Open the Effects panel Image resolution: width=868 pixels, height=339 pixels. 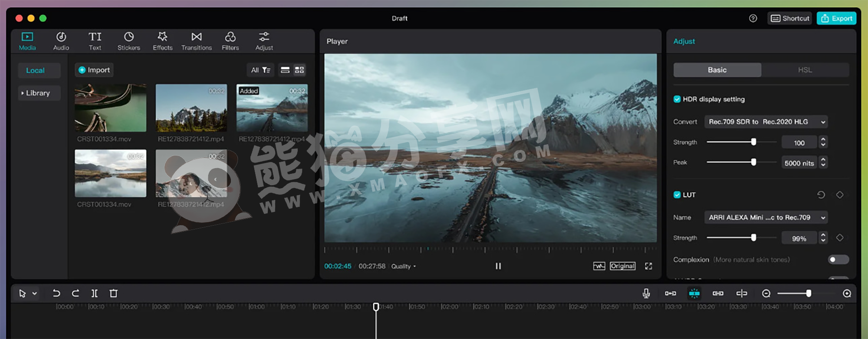coord(163,41)
